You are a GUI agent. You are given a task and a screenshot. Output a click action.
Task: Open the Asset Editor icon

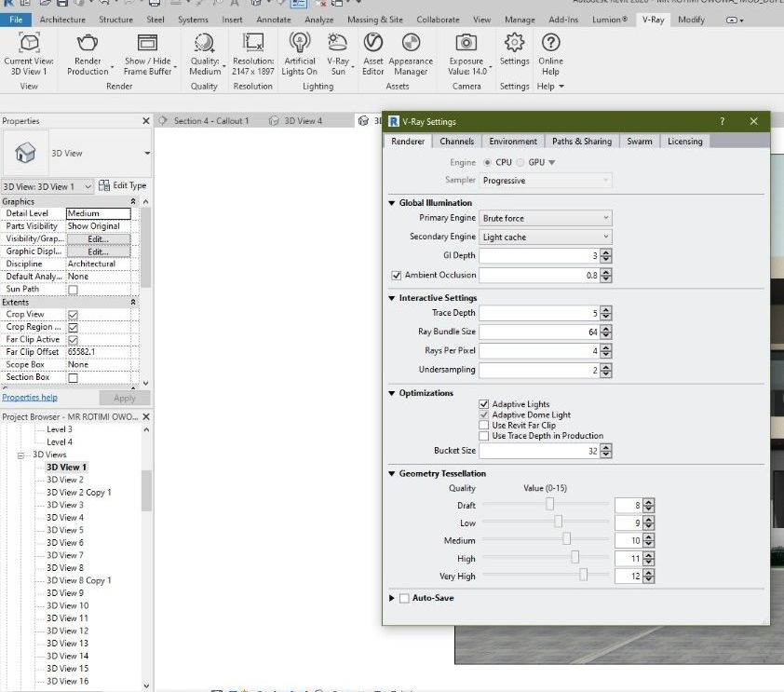pyautogui.click(x=373, y=43)
